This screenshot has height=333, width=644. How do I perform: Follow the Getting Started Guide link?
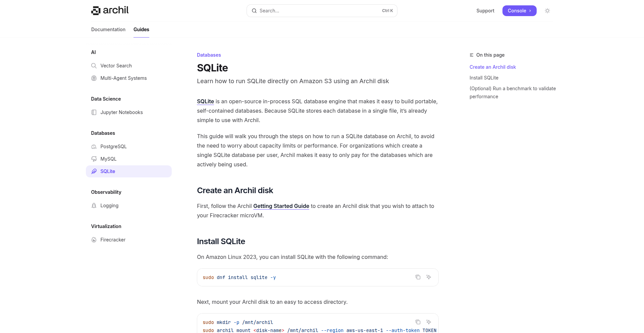click(x=281, y=206)
